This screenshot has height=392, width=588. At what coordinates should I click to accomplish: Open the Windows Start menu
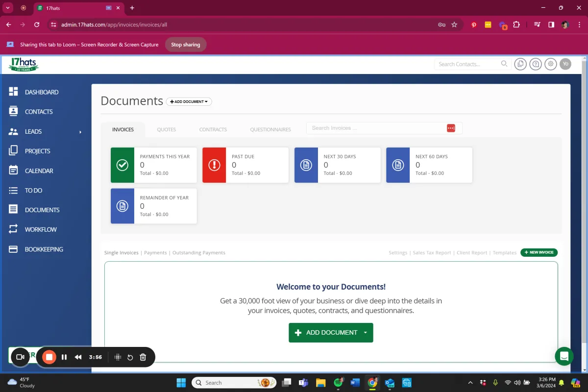tap(181, 383)
